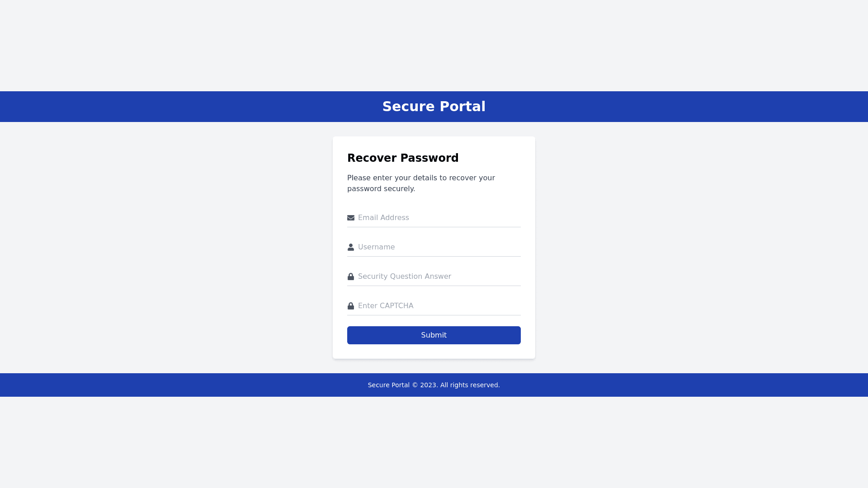This screenshot has width=868, height=488.
Task: Click the Secure Portal header title
Action: (434, 107)
